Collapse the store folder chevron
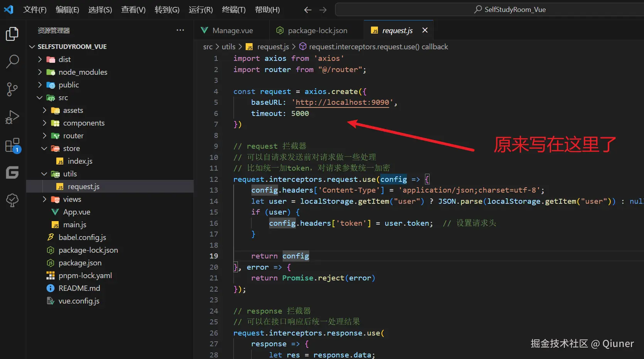644x359 pixels. click(x=44, y=148)
